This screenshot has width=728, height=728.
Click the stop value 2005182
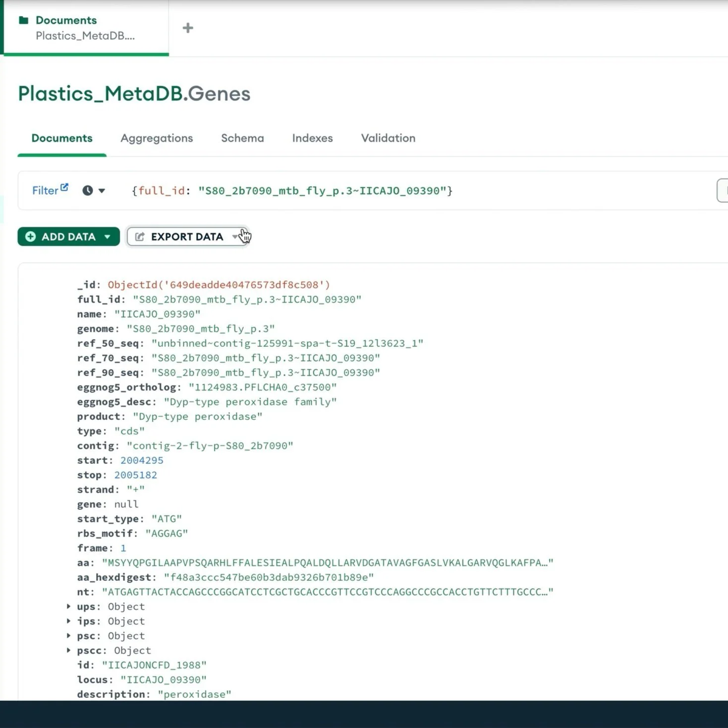(x=136, y=475)
